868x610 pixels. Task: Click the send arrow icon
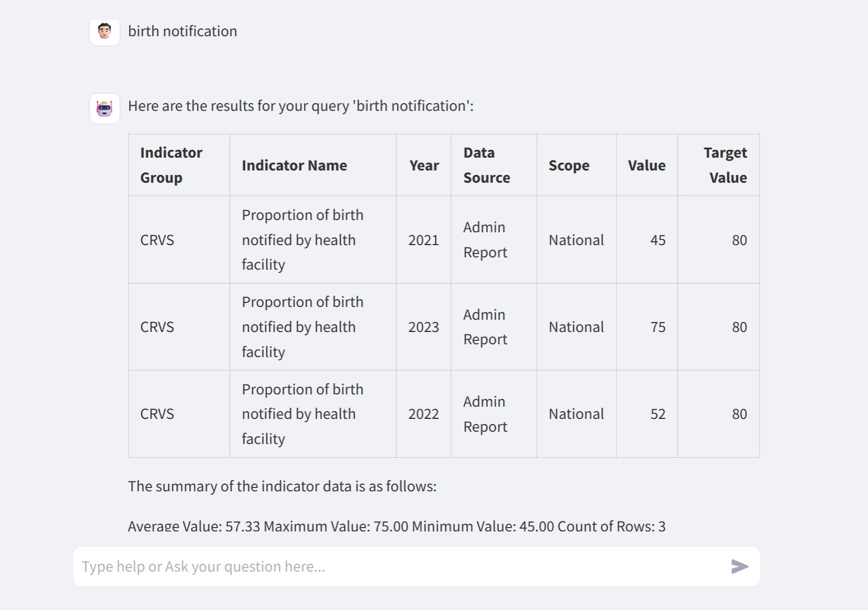pyautogui.click(x=739, y=567)
